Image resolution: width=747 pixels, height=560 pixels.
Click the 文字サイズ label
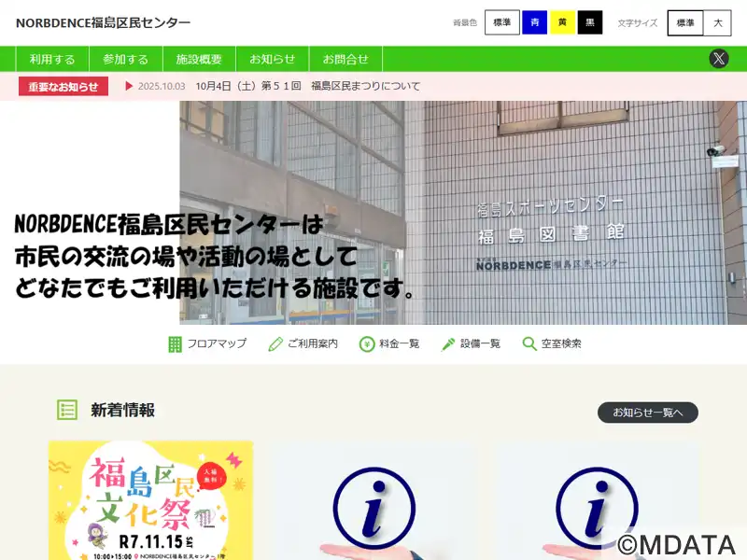(x=638, y=22)
